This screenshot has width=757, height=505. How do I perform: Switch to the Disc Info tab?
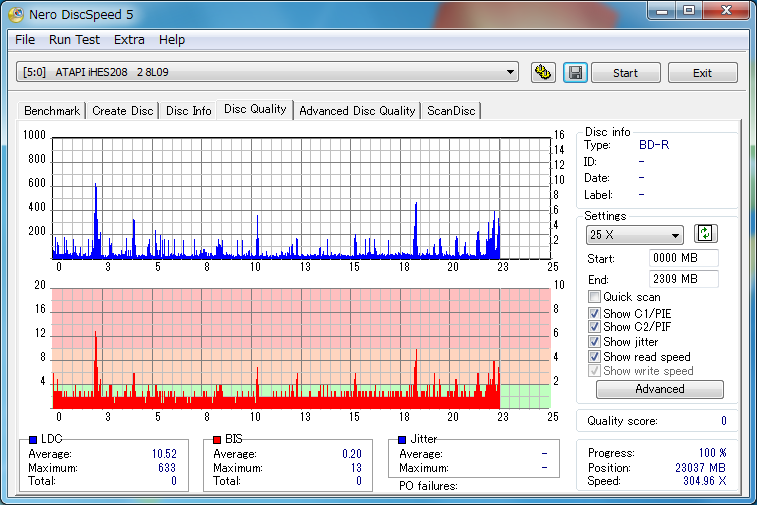click(189, 111)
